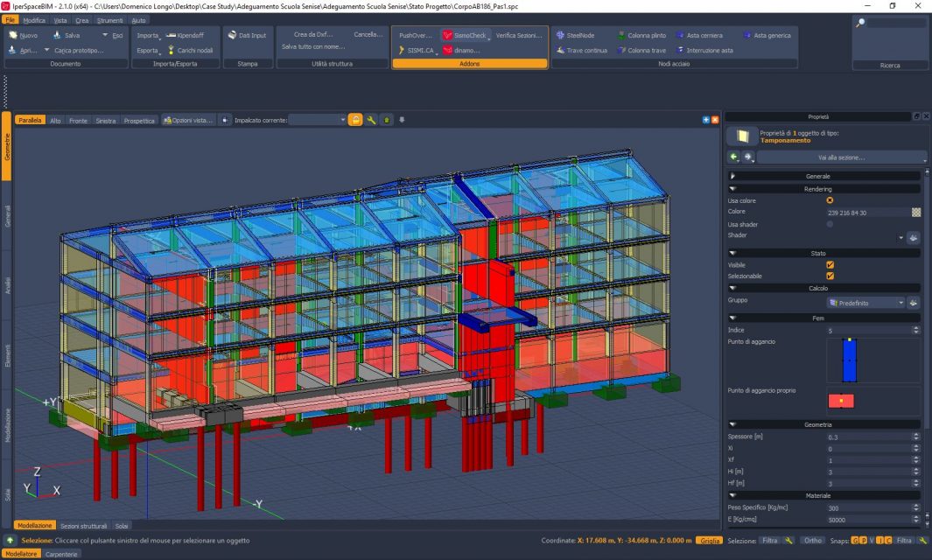Toggle the Griglia button in status bar
This screenshot has height=560, width=932.
tap(709, 541)
